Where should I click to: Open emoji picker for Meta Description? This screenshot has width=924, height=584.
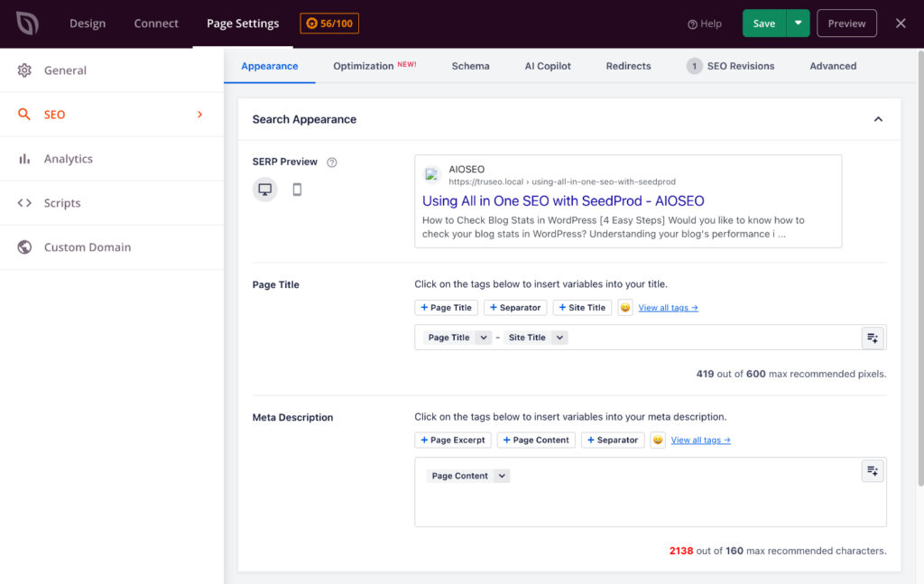(x=658, y=440)
